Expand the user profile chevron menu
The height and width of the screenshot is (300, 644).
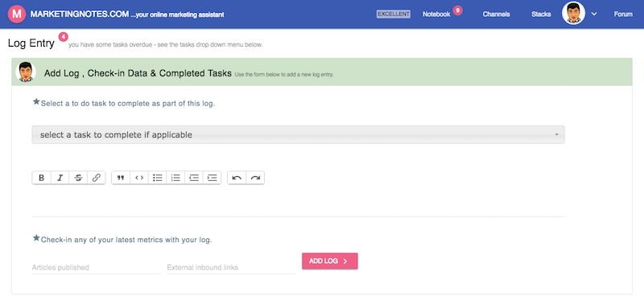(x=593, y=14)
